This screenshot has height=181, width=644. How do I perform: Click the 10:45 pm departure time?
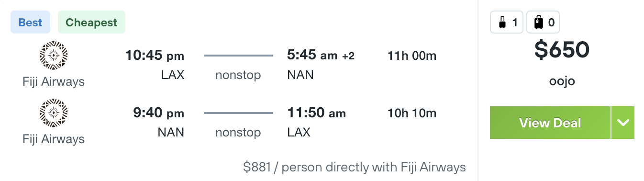(x=155, y=56)
